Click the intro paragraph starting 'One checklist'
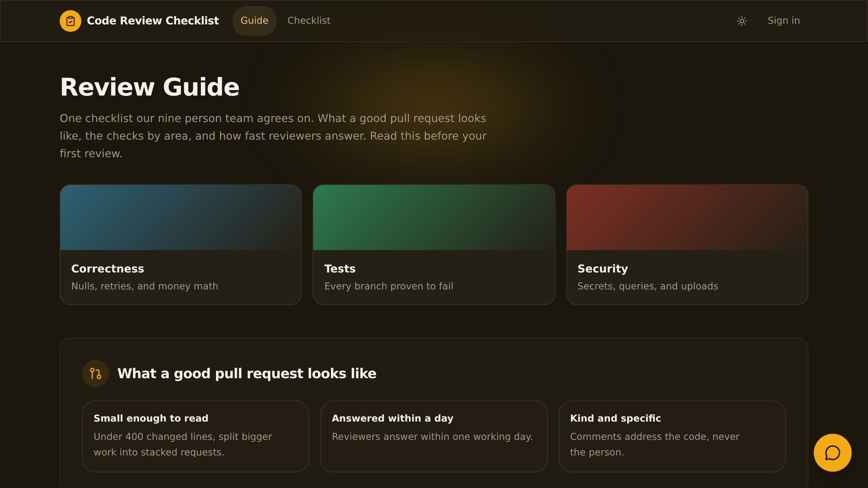 coord(273,136)
